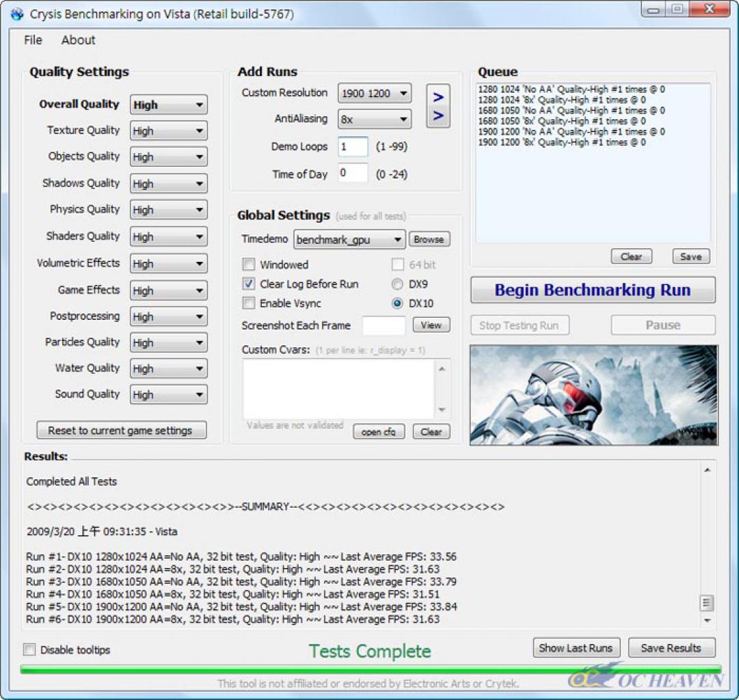Open the File menu

[x=33, y=40]
